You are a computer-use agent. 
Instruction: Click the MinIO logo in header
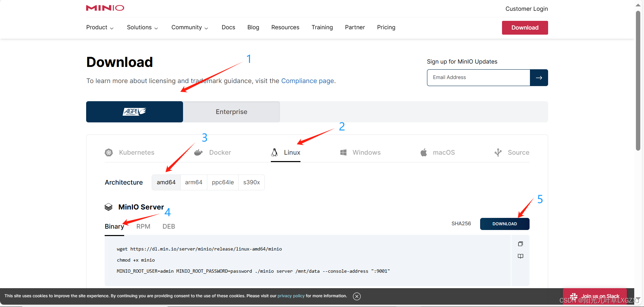click(x=105, y=8)
